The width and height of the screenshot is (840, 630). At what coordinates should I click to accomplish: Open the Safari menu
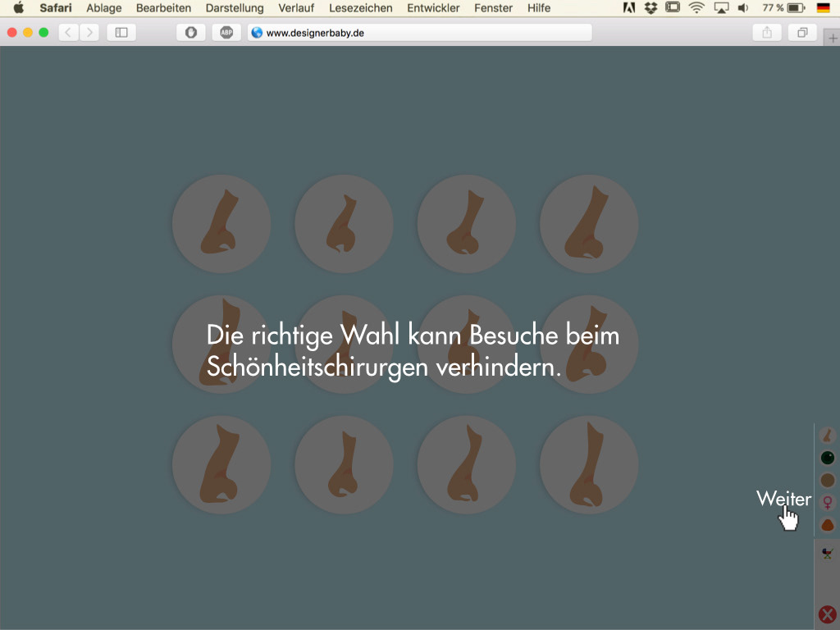coord(55,8)
